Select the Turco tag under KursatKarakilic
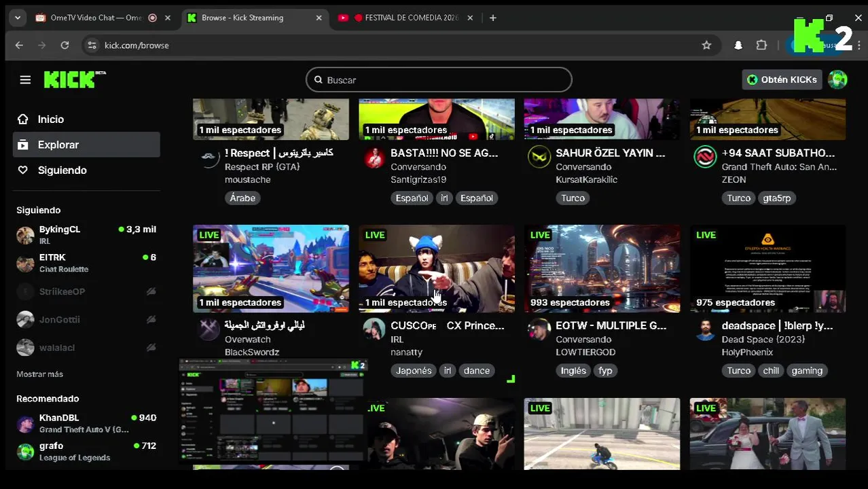Screen dimensions: 868x489 tap(573, 198)
